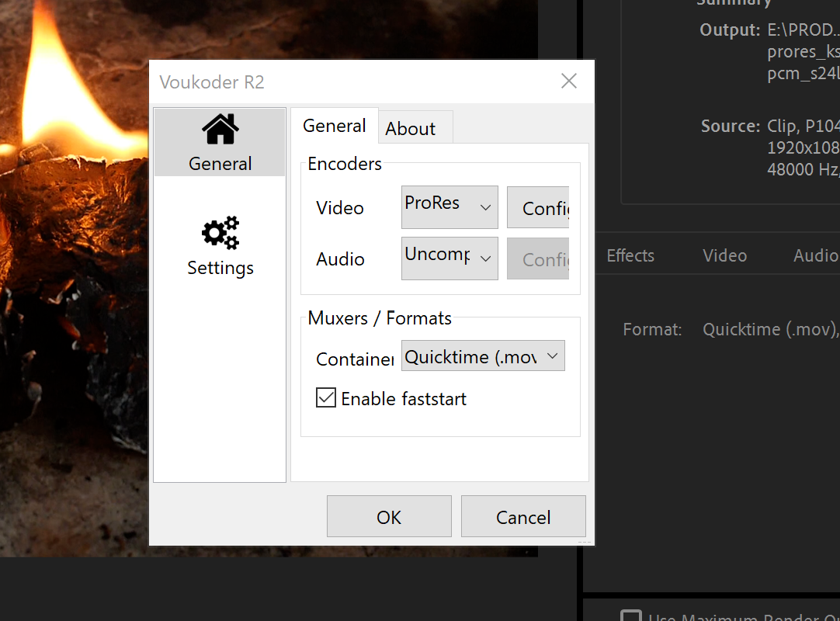The width and height of the screenshot is (840, 621).
Task: Switch to the About tab
Action: [411, 129]
